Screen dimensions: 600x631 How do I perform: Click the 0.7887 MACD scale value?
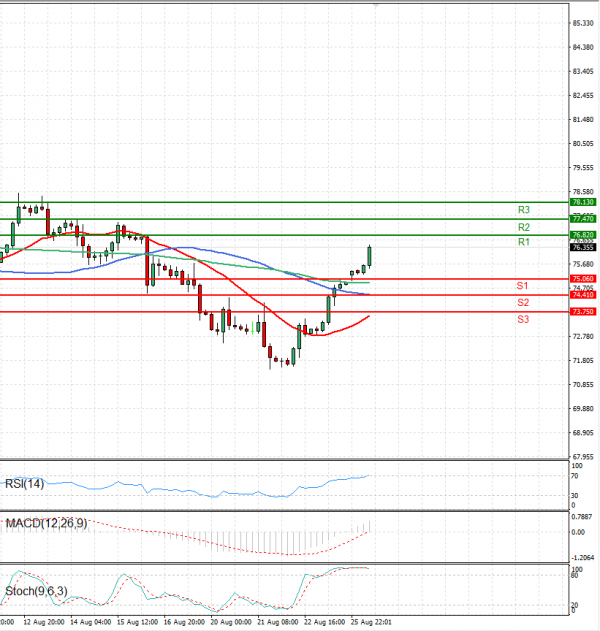point(582,517)
